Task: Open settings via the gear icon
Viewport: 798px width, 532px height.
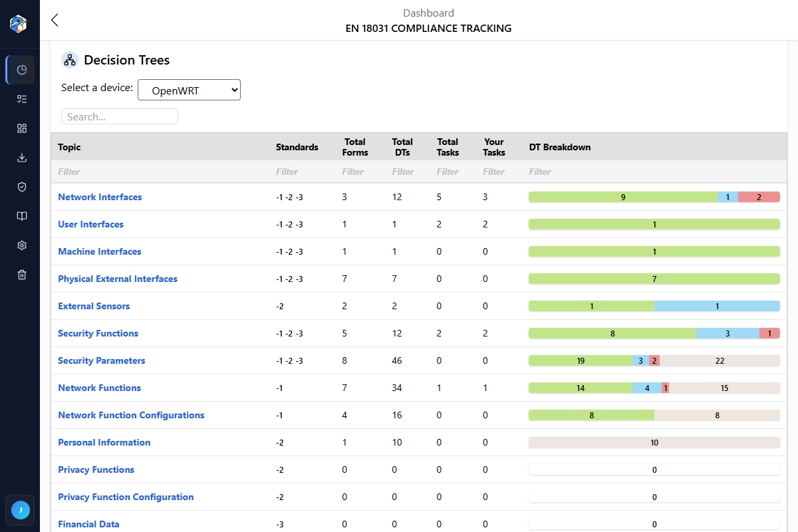Action: pos(20,245)
